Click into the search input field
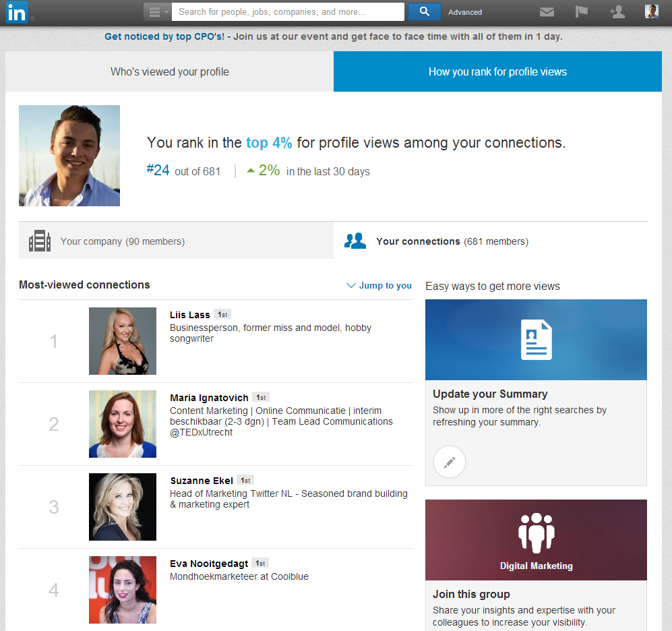The width and height of the screenshot is (672, 631). coord(288,11)
